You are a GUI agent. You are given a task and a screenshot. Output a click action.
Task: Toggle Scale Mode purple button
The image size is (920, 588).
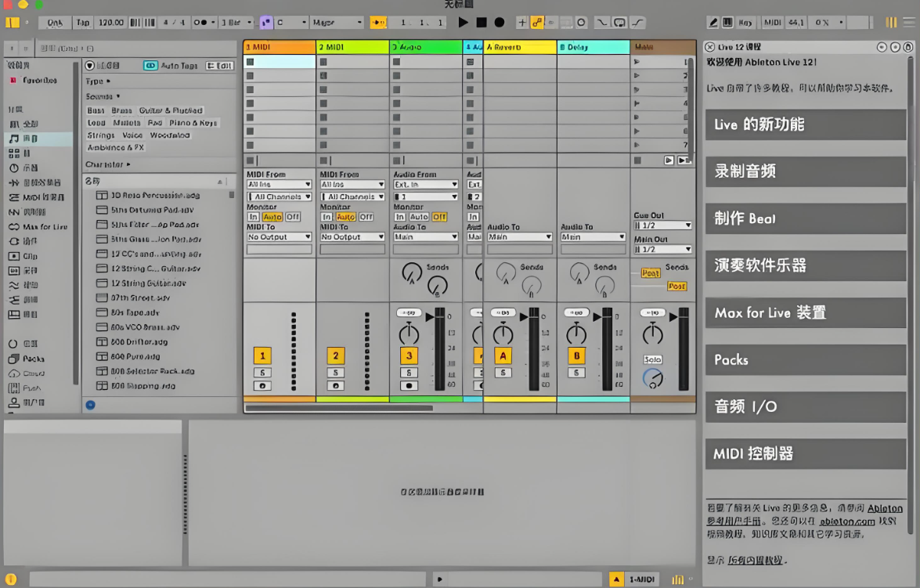[265, 22]
